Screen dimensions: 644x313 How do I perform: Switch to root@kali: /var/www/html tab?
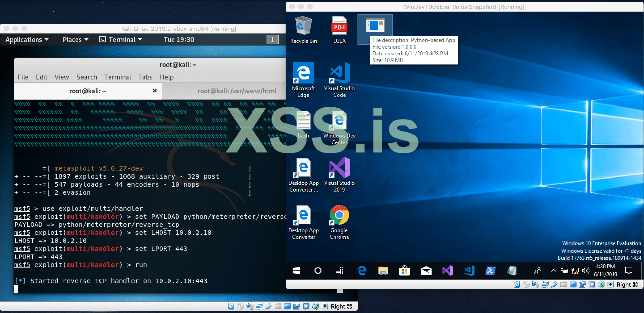tap(237, 91)
